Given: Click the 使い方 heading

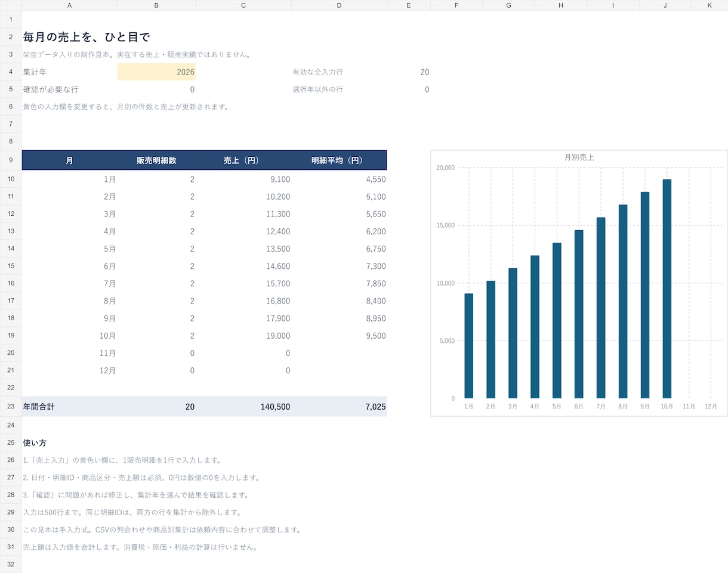Looking at the screenshot, I should click(35, 443).
